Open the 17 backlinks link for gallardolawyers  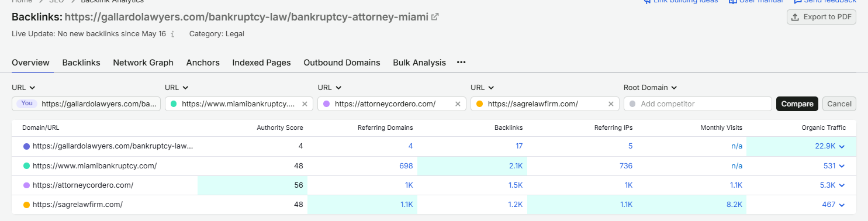pos(519,147)
